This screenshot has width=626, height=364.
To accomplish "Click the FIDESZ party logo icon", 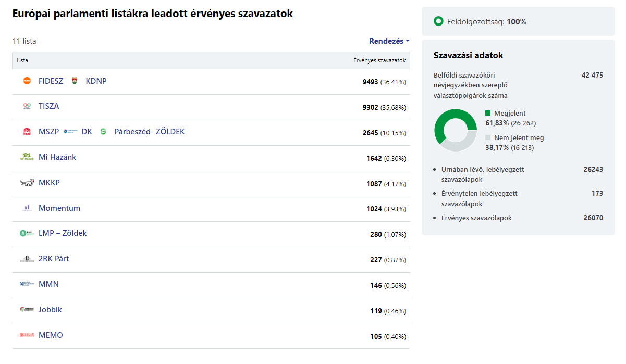I will (x=27, y=81).
